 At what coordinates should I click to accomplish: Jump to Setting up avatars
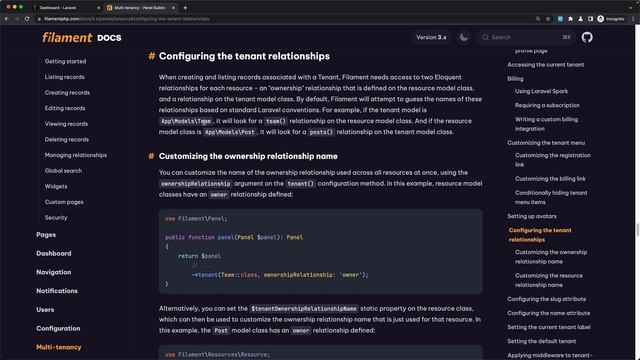[531, 216]
